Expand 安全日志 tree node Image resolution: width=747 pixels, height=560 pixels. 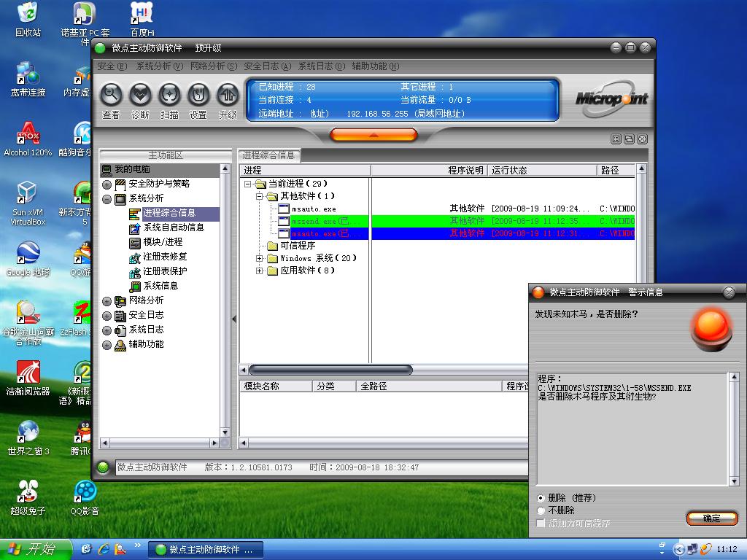(107, 316)
